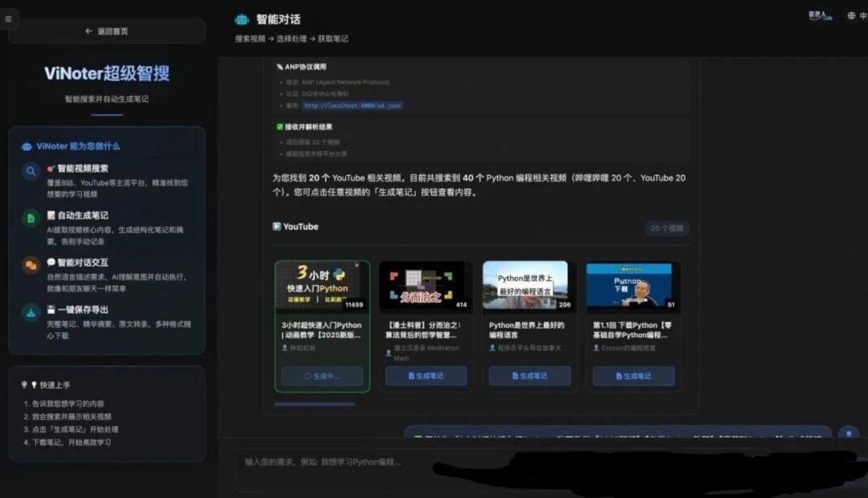
Task: Click 生成笔记 under Python是世界上最好的编程语言
Action: 530,376
